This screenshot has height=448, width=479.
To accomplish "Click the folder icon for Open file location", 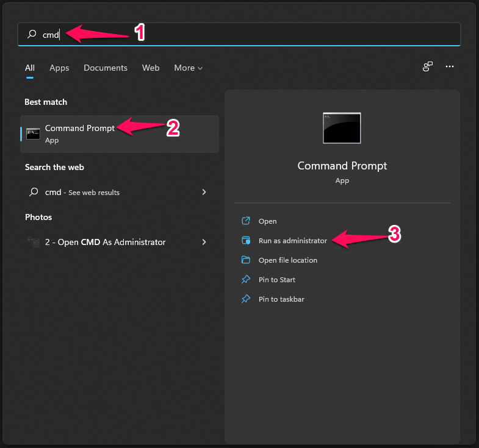I will tap(246, 260).
